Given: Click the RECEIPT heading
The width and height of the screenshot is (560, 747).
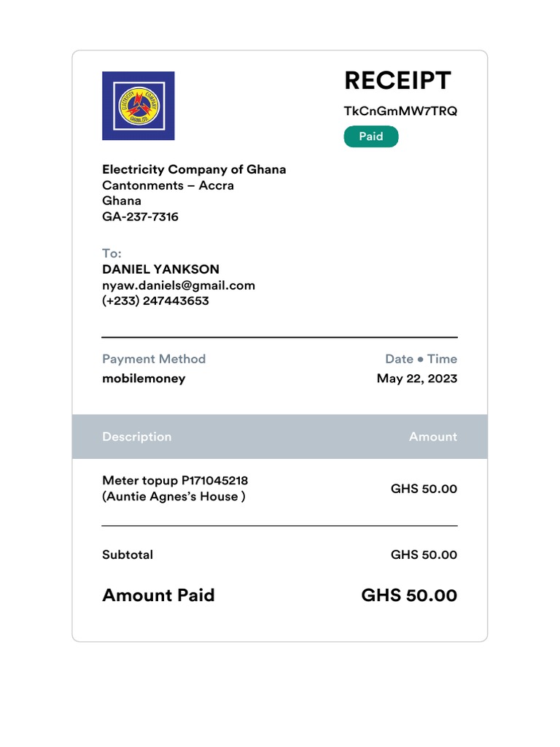Looking at the screenshot, I should [x=397, y=81].
